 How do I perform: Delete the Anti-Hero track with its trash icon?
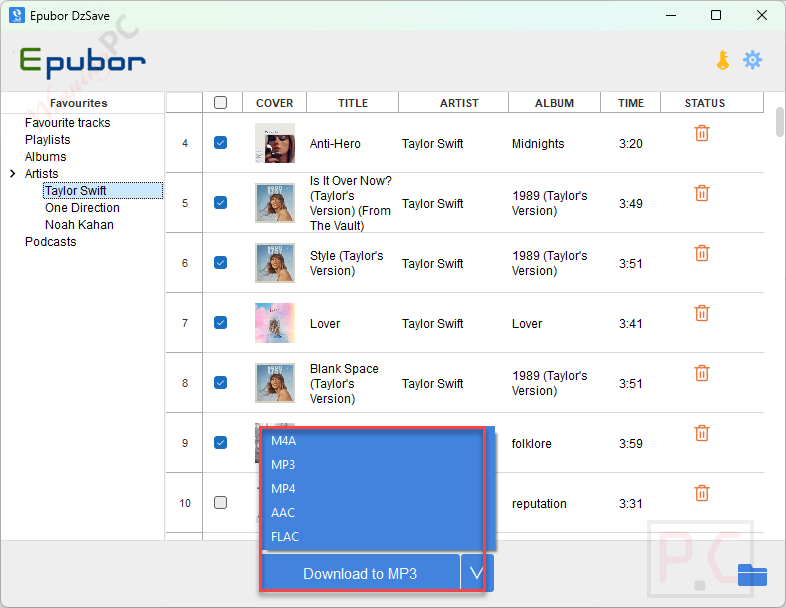click(x=702, y=133)
